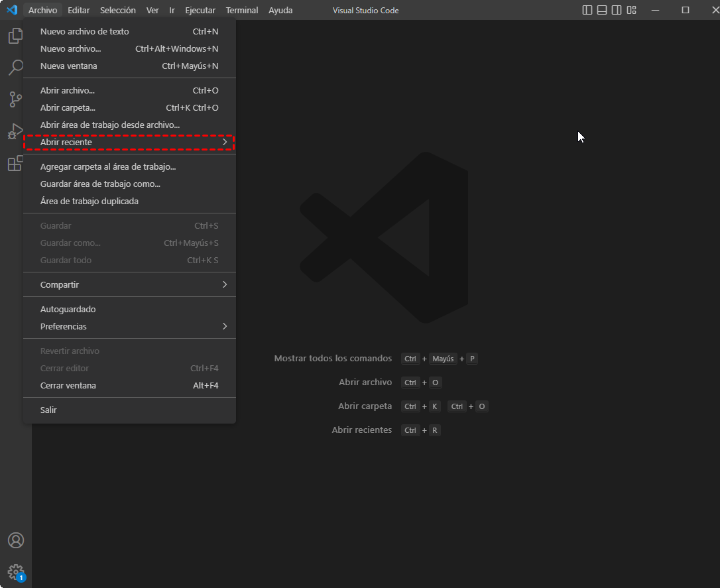Open the Extensions view icon
This screenshot has width=720, height=588.
(x=15, y=163)
